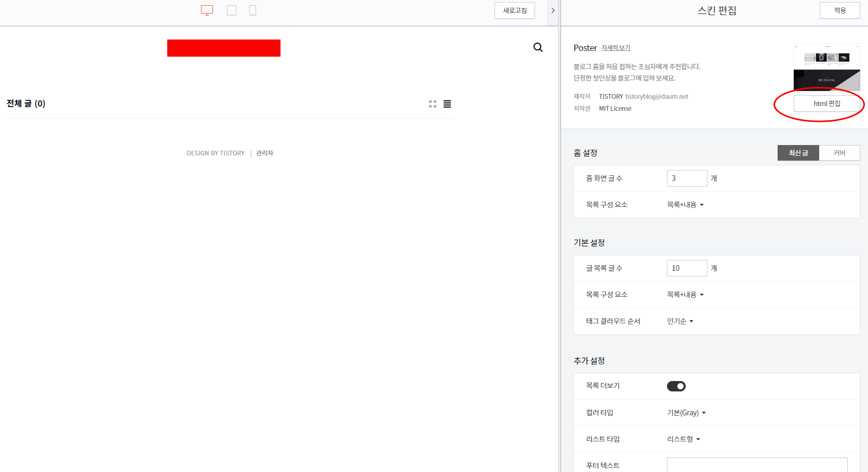The height and width of the screenshot is (472, 868).
Task: Focus the 푸터 텍스트 input field
Action: [757, 465]
